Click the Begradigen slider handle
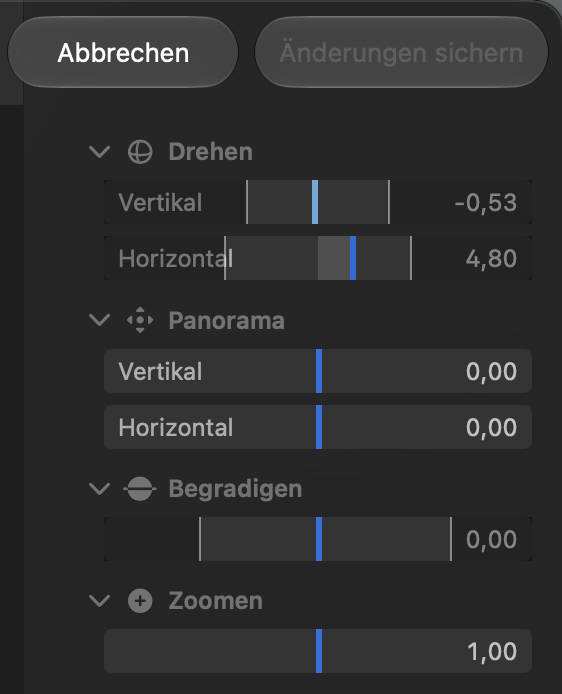The height and width of the screenshot is (694, 562). point(319,539)
